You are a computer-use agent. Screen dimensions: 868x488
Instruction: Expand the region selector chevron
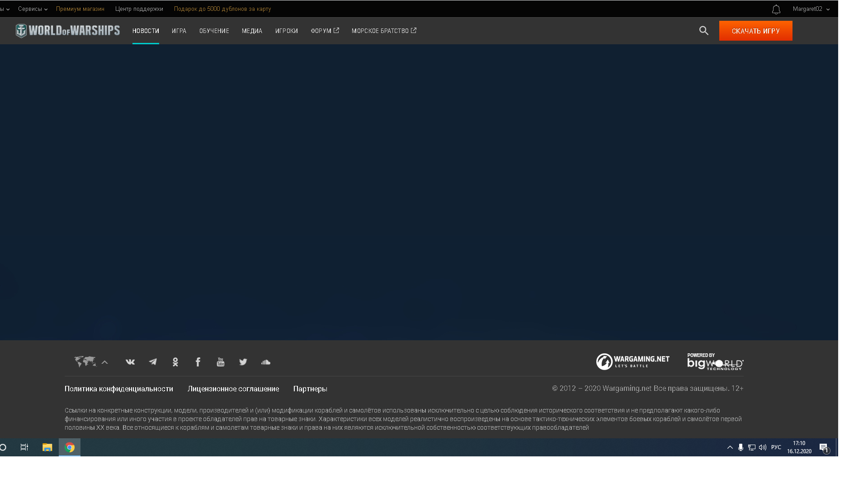[105, 362]
